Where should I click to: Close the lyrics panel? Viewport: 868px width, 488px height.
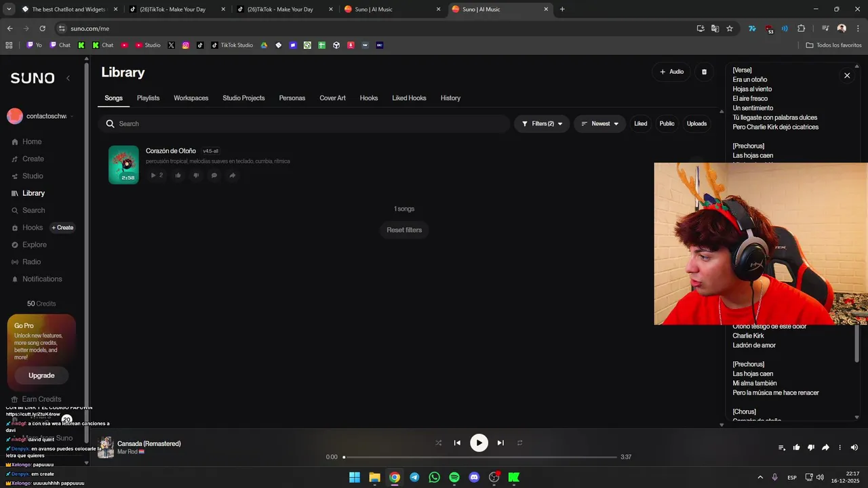[x=847, y=75]
